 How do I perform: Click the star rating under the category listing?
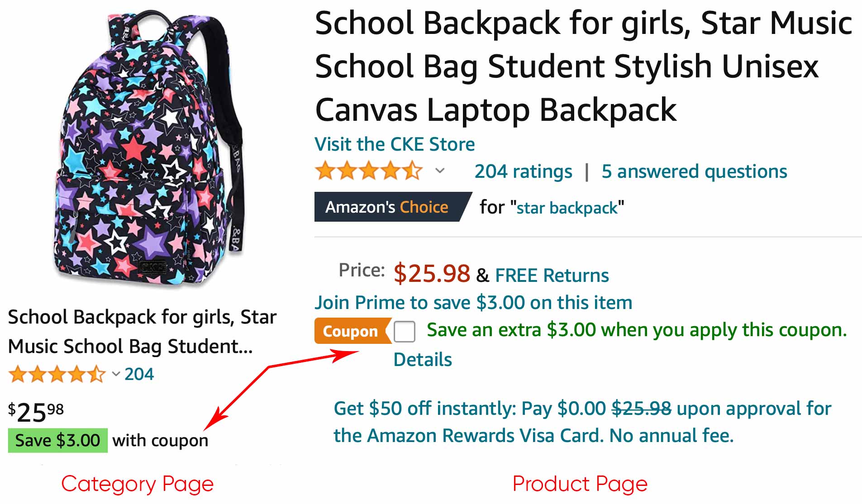pos(57,374)
